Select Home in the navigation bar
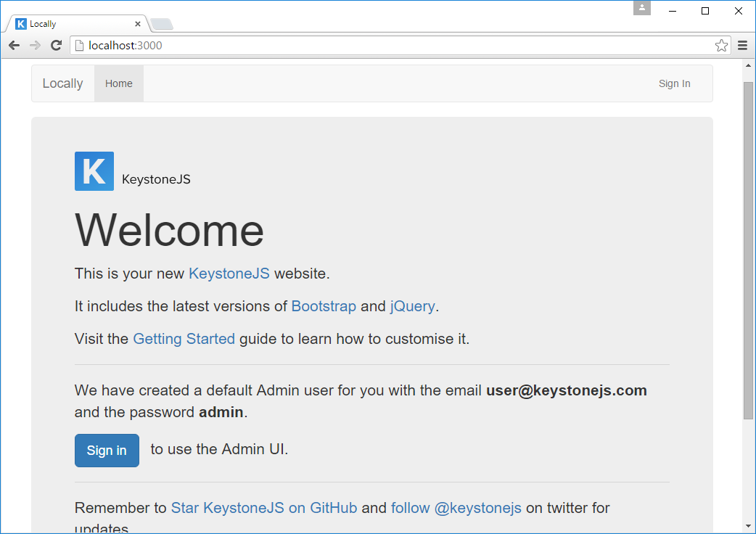 coord(118,83)
